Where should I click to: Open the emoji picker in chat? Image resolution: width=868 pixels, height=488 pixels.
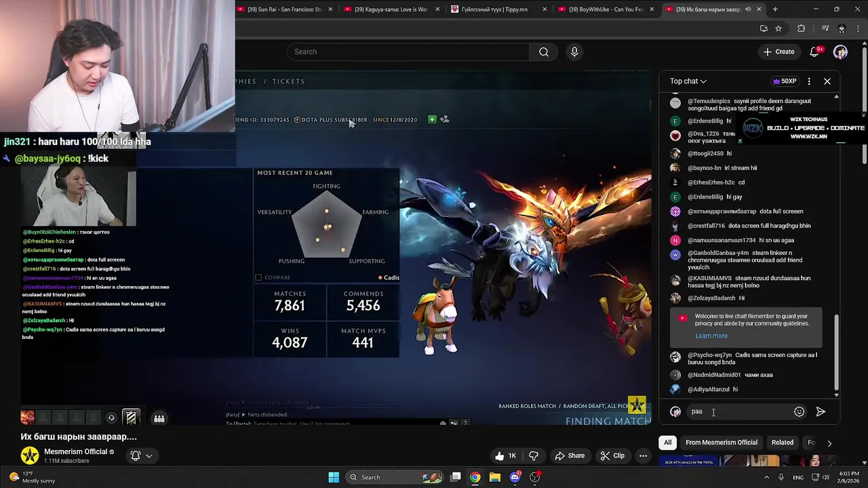click(x=799, y=411)
